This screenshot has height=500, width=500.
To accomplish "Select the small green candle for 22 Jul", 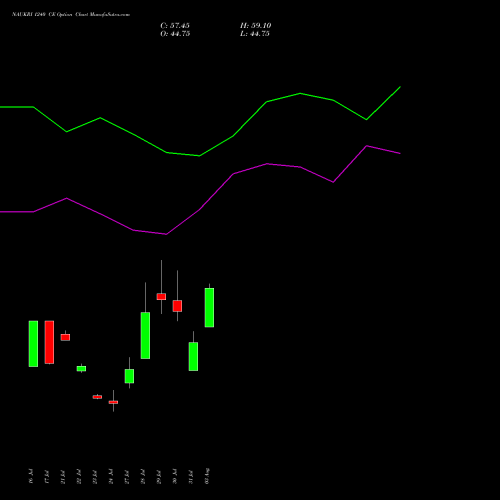I will tap(81, 368).
